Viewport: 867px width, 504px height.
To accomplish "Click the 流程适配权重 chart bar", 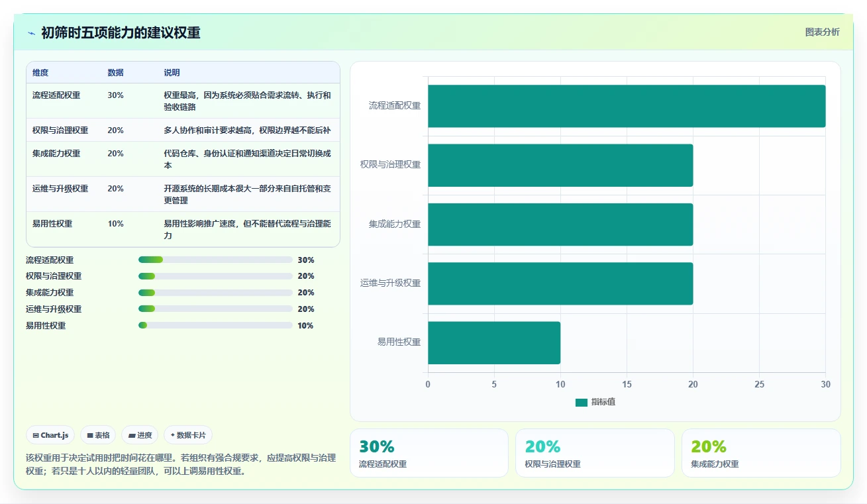I will pyautogui.click(x=627, y=106).
